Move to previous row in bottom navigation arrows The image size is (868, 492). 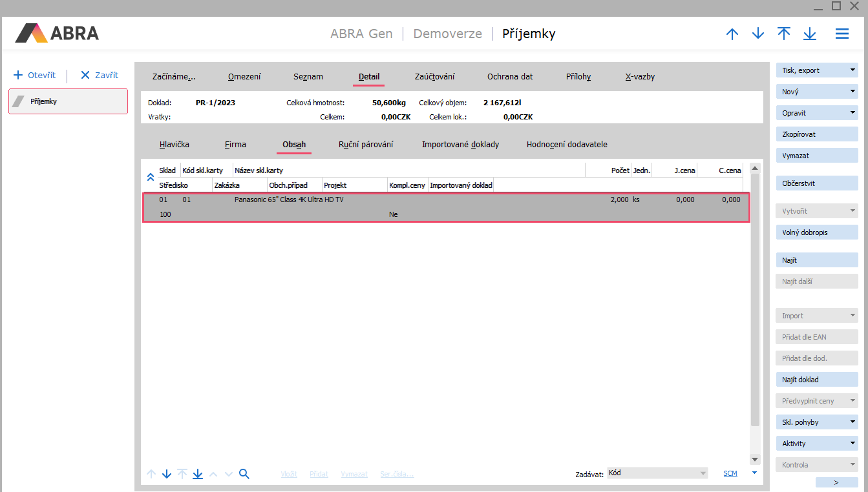click(x=151, y=474)
